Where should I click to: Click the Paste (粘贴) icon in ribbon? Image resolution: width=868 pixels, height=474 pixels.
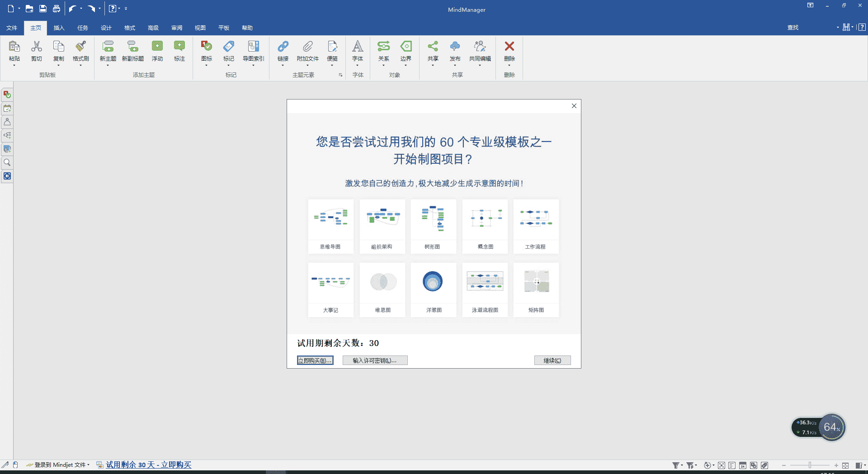point(14,47)
